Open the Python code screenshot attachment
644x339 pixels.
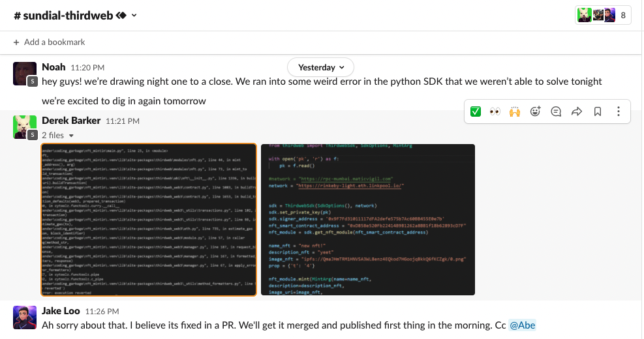tap(368, 220)
